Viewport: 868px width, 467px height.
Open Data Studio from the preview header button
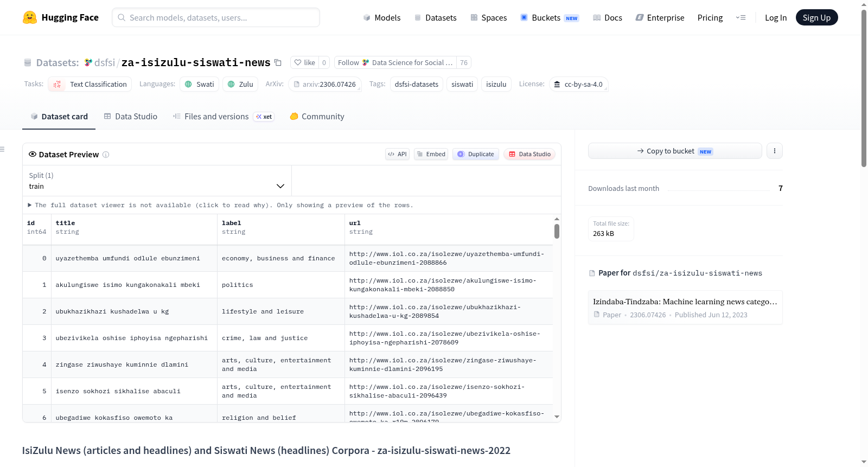pyautogui.click(x=529, y=154)
